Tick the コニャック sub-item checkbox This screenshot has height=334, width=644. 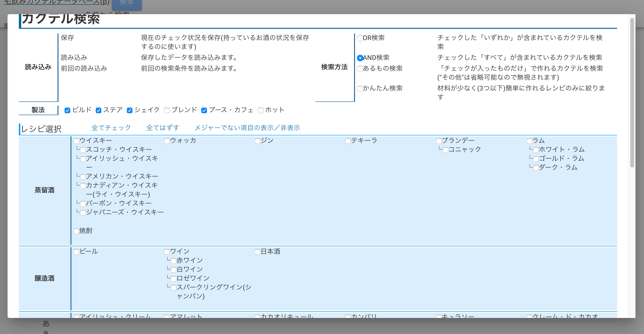coord(445,150)
